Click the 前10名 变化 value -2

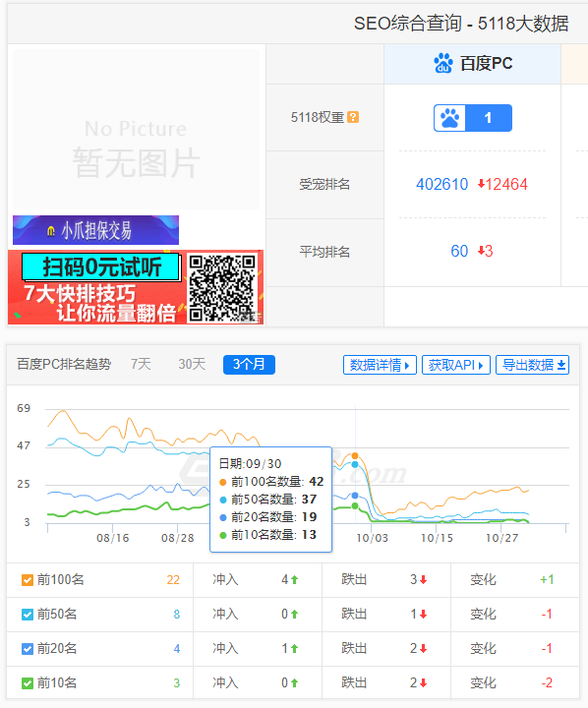coord(547,682)
